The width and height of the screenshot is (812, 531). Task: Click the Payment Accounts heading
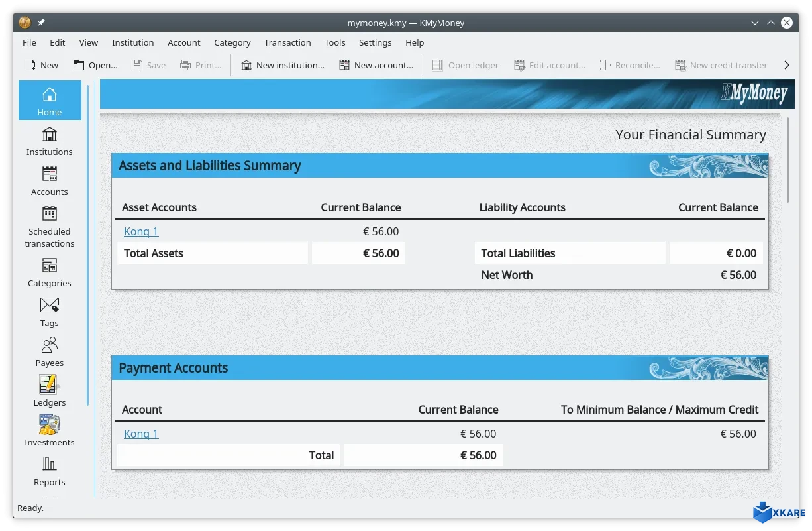point(174,368)
